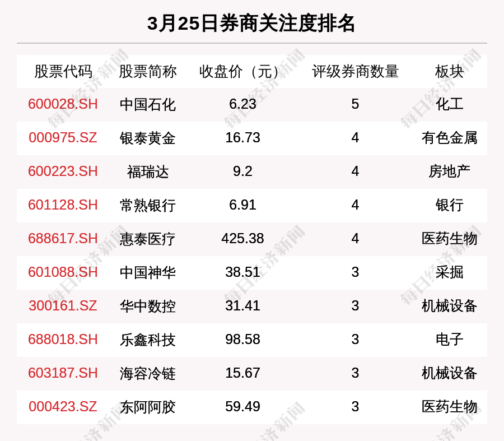Click sector cell 房地产
The width and height of the screenshot is (504, 441).
coord(449,171)
